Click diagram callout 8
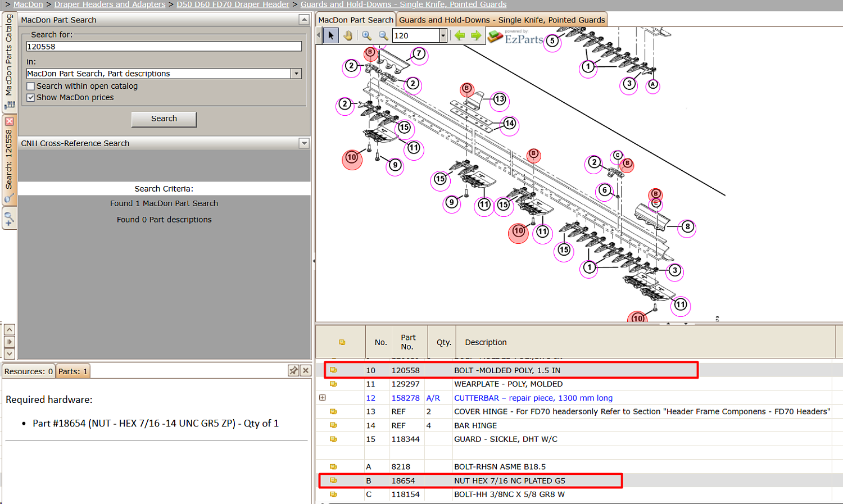 coord(688,227)
